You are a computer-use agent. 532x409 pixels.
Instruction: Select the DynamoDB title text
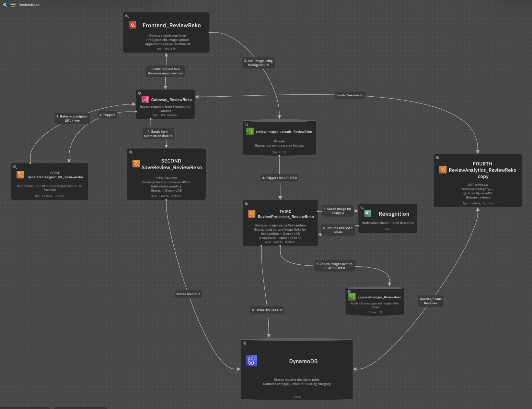click(x=303, y=361)
